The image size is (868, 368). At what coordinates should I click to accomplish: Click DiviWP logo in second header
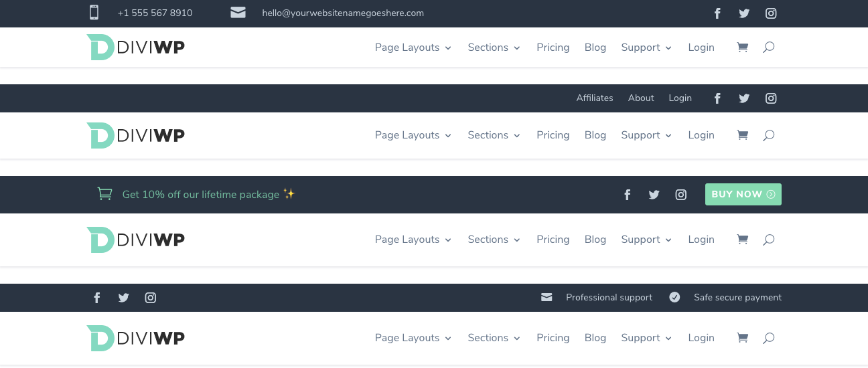[x=136, y=135]
